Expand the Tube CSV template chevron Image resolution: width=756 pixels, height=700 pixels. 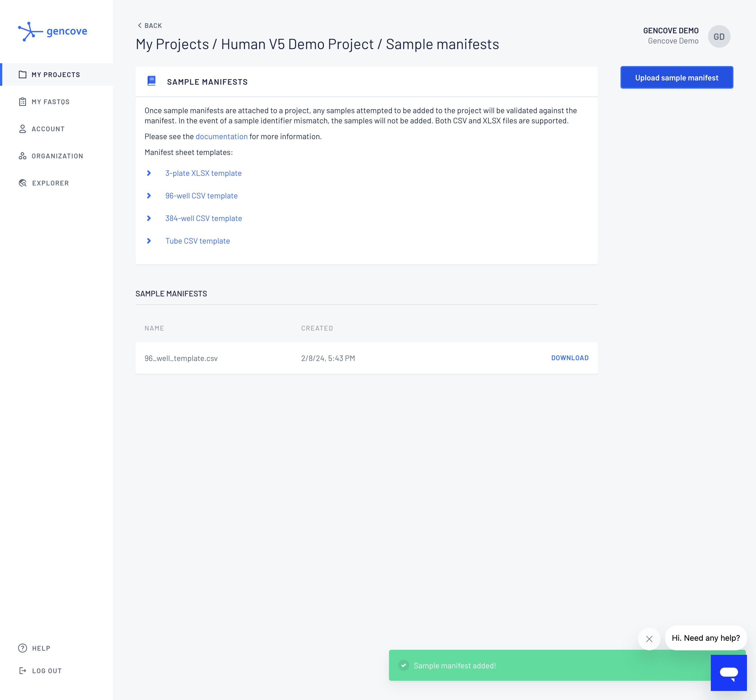(x=149, y=241)
